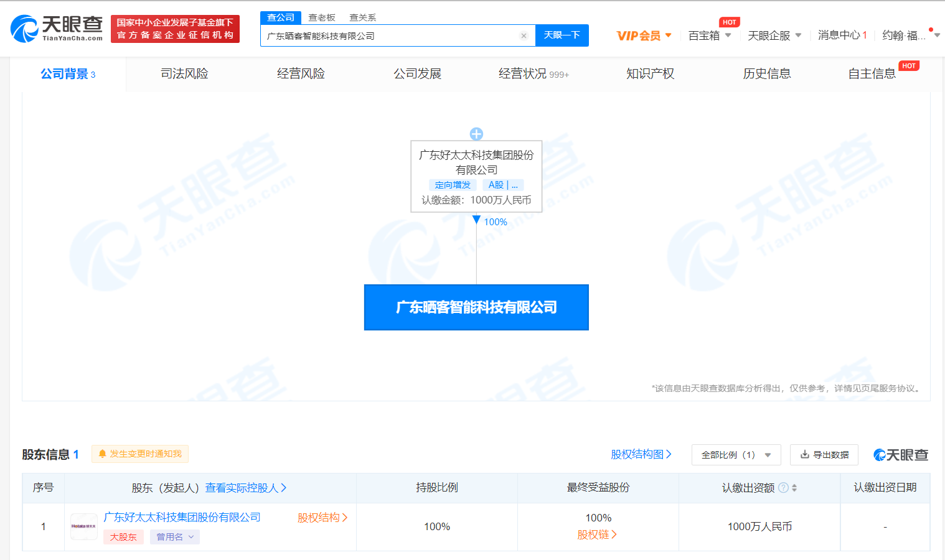Click the 认缴金额：1000万人民币 text in node
The width and height of the screenshot is (945, 560).
pyautogui.click(x=476, y=200)
